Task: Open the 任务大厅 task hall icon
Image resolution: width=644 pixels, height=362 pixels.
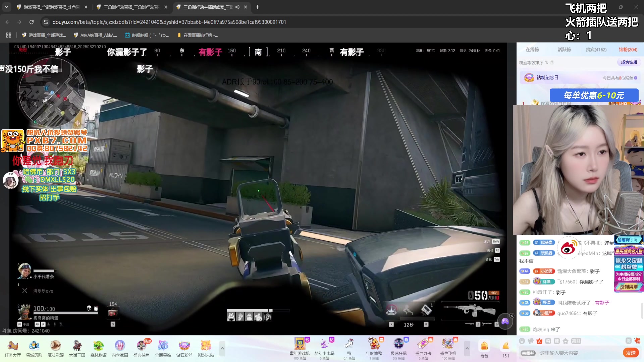Action: [13, 349]
